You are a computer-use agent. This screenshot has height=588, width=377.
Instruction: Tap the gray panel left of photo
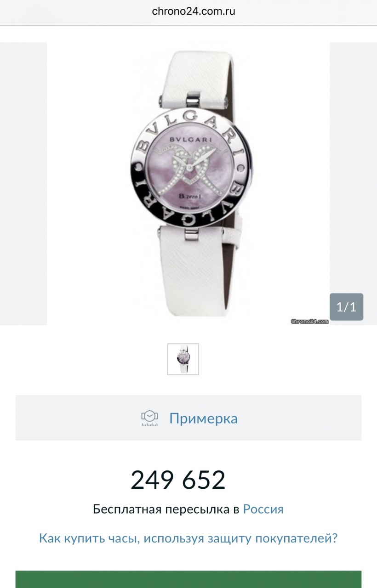click(x=23, y=184)
